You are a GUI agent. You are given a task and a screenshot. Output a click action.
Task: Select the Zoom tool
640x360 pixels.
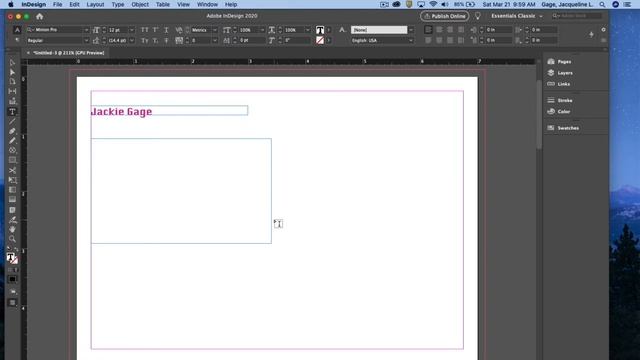tap(12, 239)
